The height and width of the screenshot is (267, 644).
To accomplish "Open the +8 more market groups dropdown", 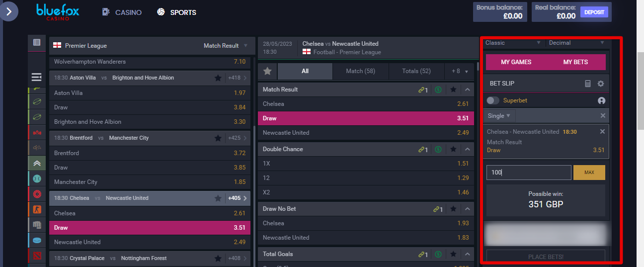I will [460, 71].
